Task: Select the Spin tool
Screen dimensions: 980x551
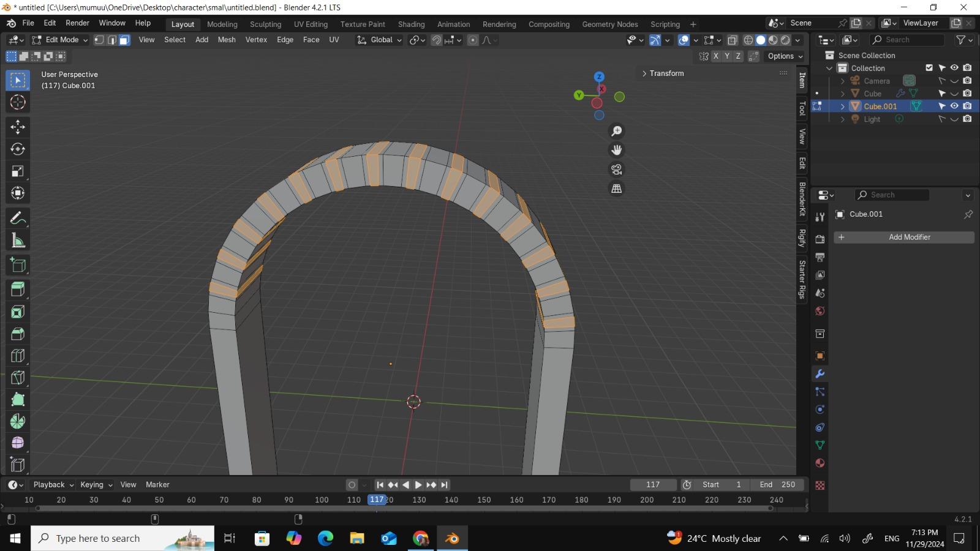Action: [18, 421]
